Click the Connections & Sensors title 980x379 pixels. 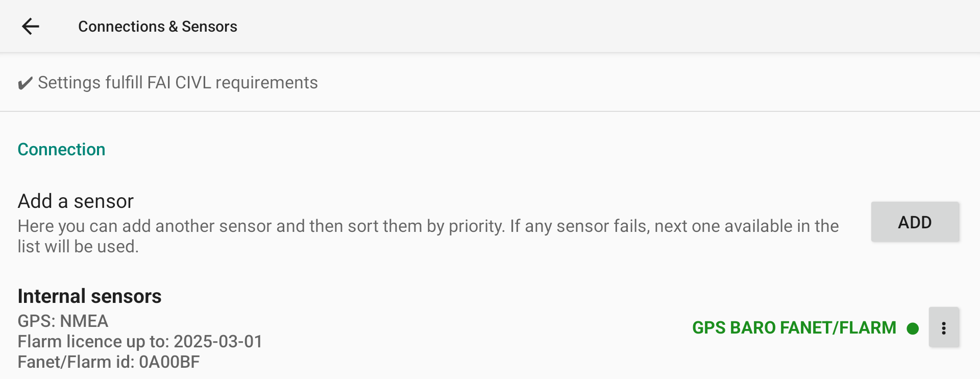click(x=157, y=27)
